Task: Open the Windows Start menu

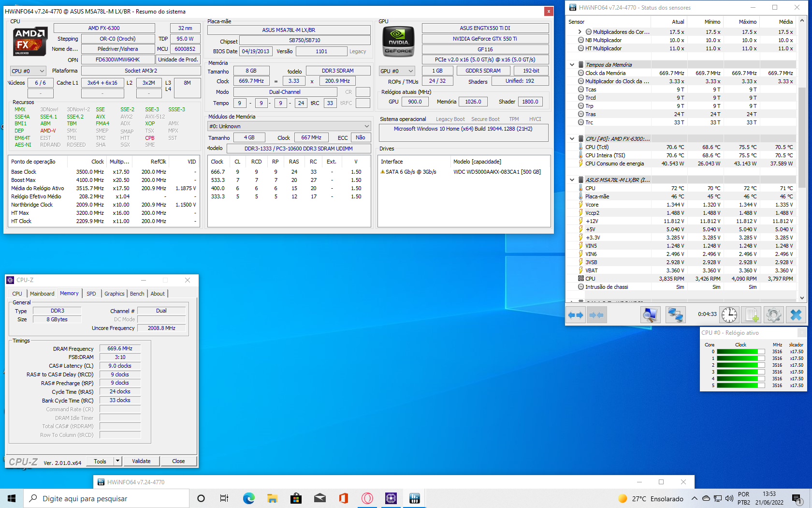Action: (12, 498)
